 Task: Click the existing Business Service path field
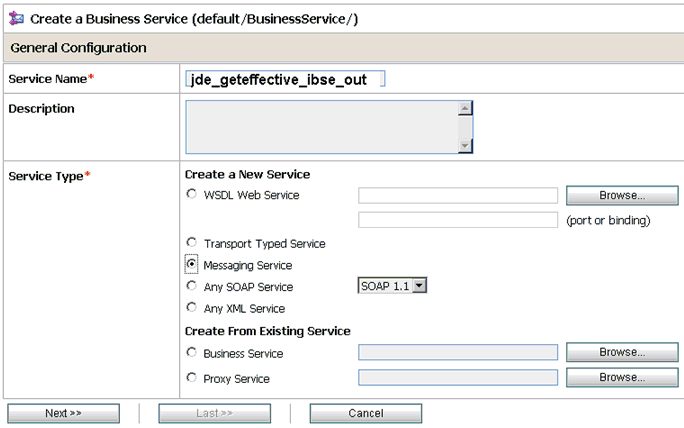point(458,353)
